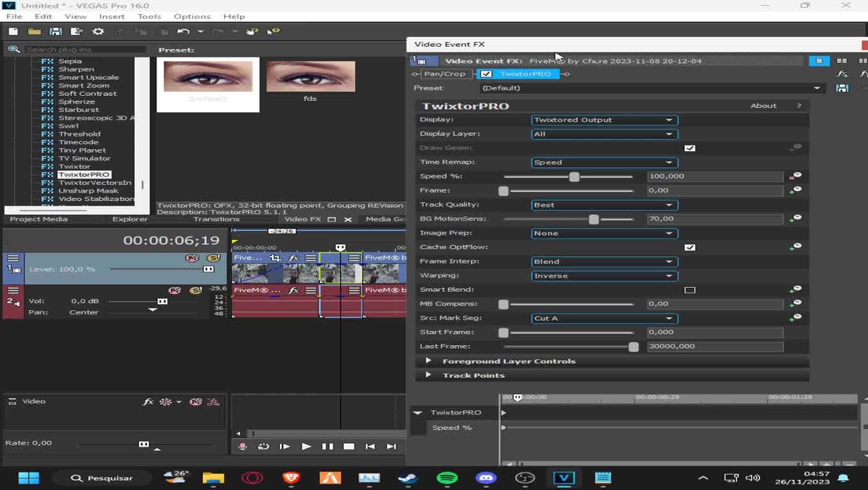Click the Video FX icon in the Video preview panel

[x=148, y=403]
